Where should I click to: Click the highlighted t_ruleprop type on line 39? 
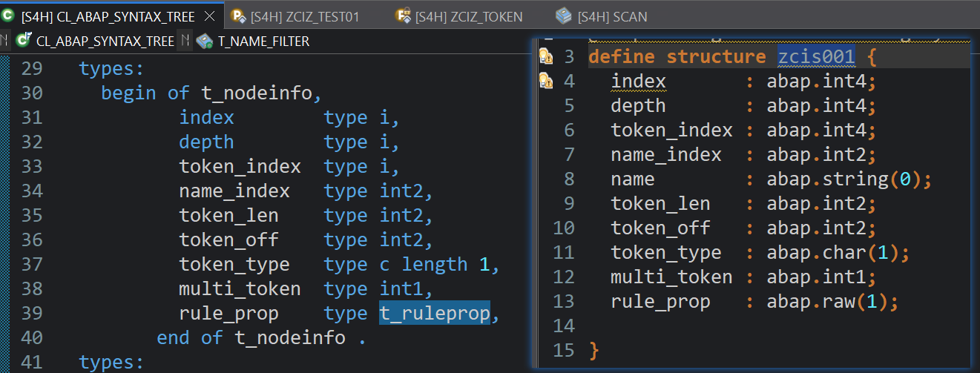pyautogui.click(x=435, y=314)
